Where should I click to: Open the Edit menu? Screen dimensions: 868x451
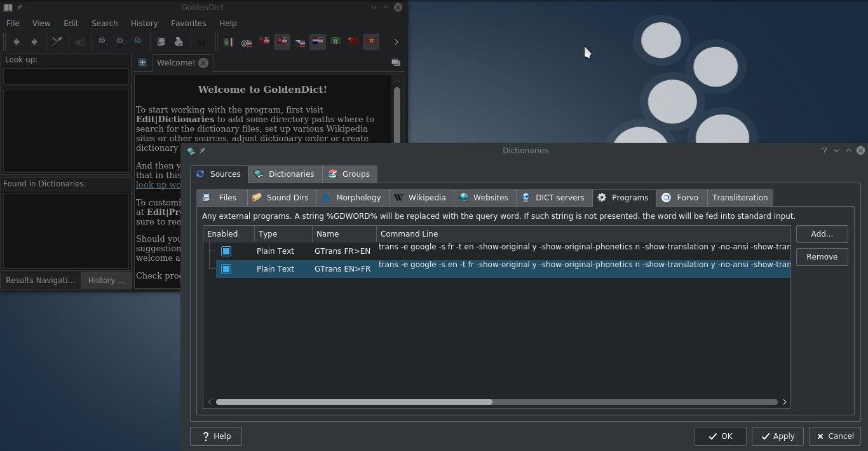pos(71,23)
